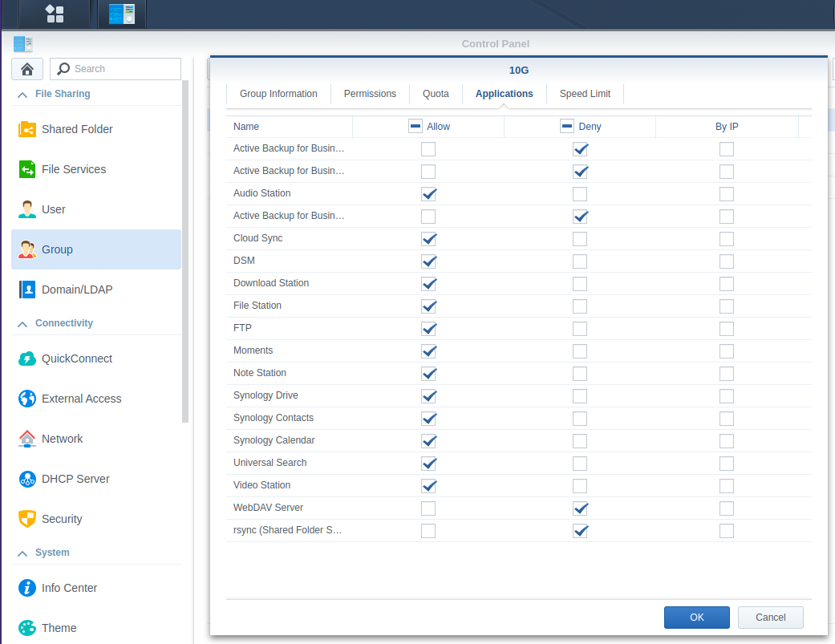Select the Note Station row name

[x=260, y=373]
